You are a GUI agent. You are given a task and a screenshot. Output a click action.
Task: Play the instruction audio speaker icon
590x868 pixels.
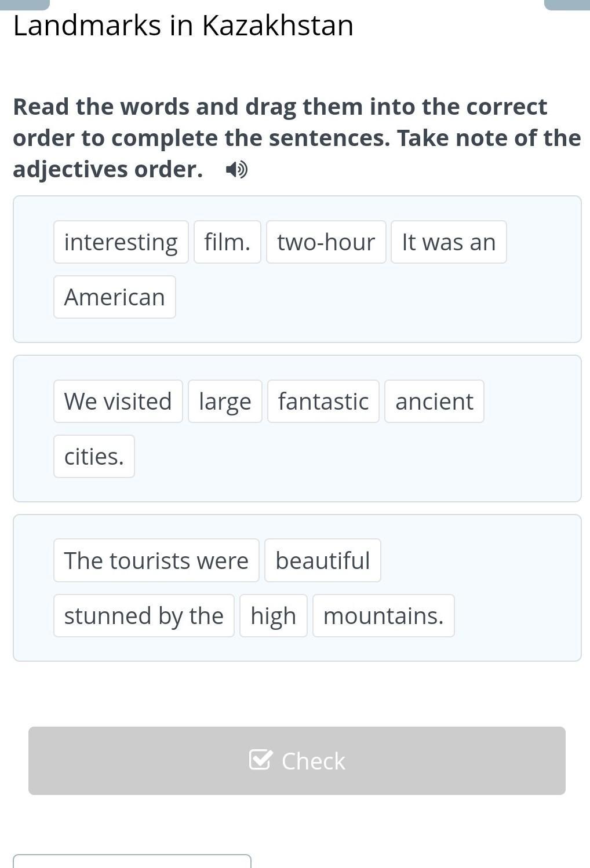click(236, 170)
